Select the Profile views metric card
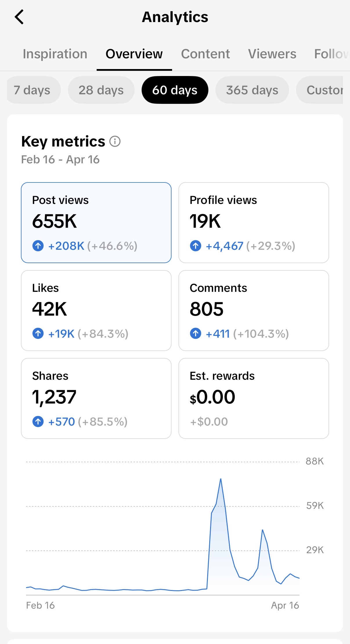 pyautogui.click(x=254, y=222)
